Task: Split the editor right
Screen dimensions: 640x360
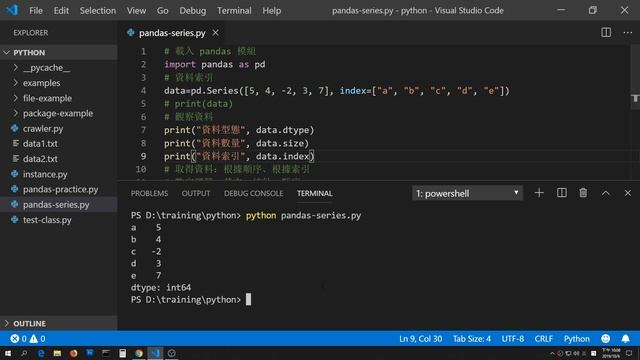Action: [606, 33]
